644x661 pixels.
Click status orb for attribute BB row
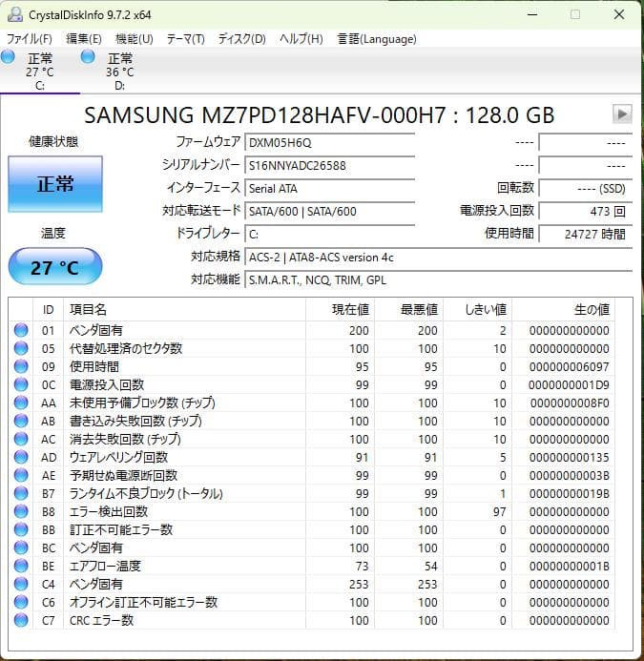(x=21, y=529)
